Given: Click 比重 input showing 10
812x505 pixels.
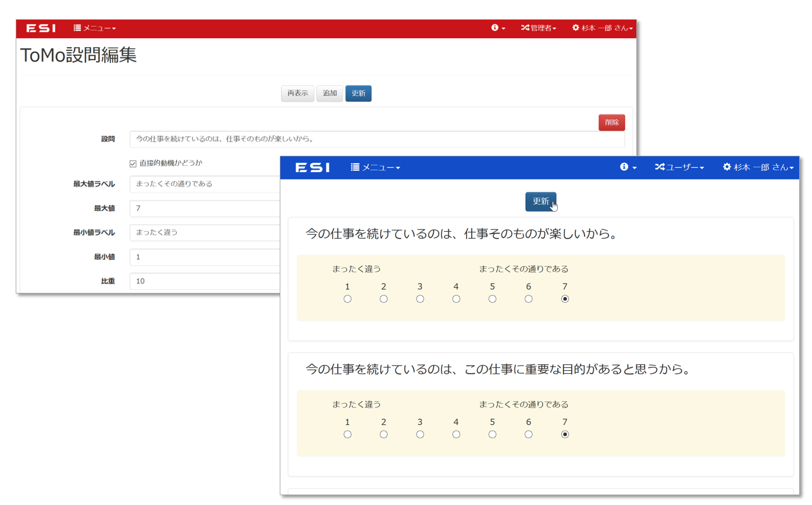Looking at the screenshot, I should point(205,281).
